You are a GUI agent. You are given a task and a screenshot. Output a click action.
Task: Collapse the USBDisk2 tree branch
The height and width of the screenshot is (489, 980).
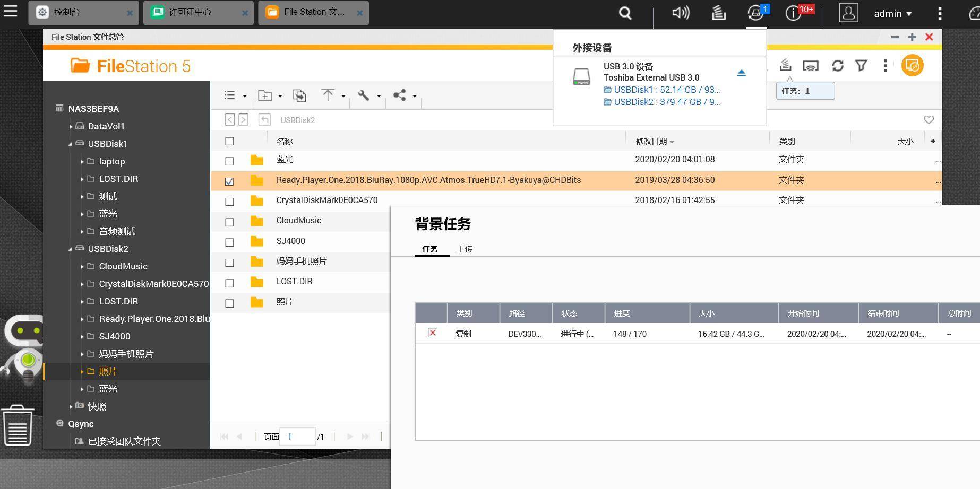70,249
